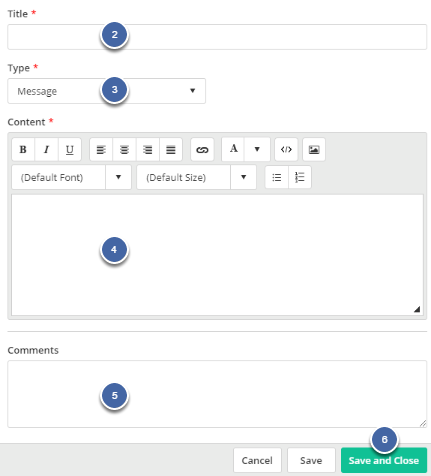Image resolution: width=431 pixels, height=476 pixels.
Task: Click the Title input field
Action: (217, 37)
